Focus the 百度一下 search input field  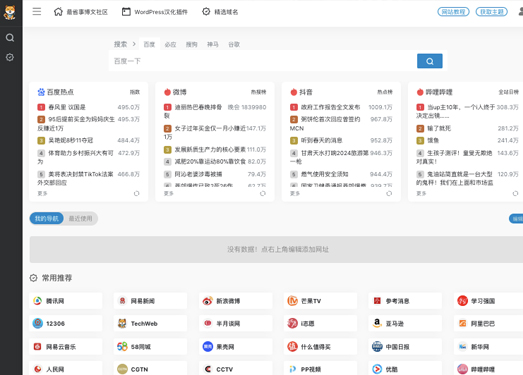(x=263, y=61)
